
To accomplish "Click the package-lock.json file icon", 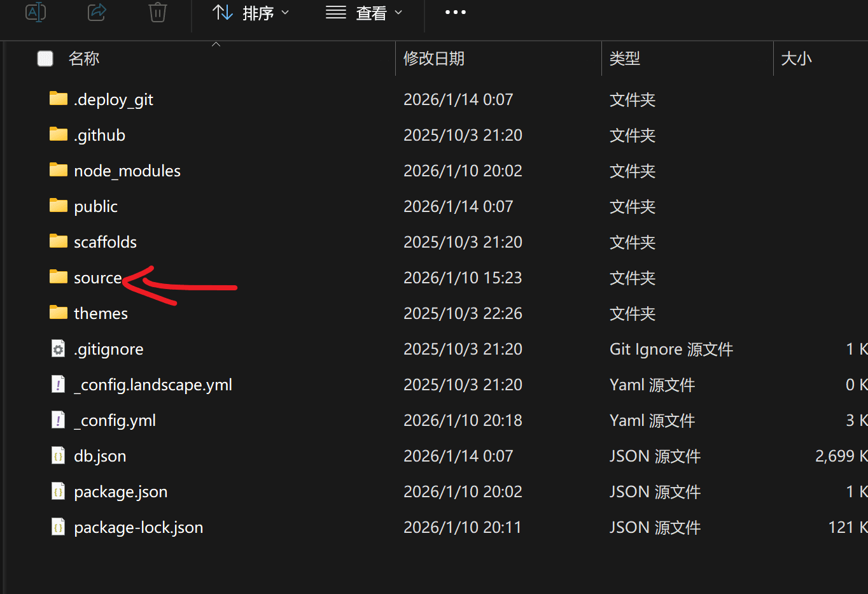I will (x=59, y=527).
